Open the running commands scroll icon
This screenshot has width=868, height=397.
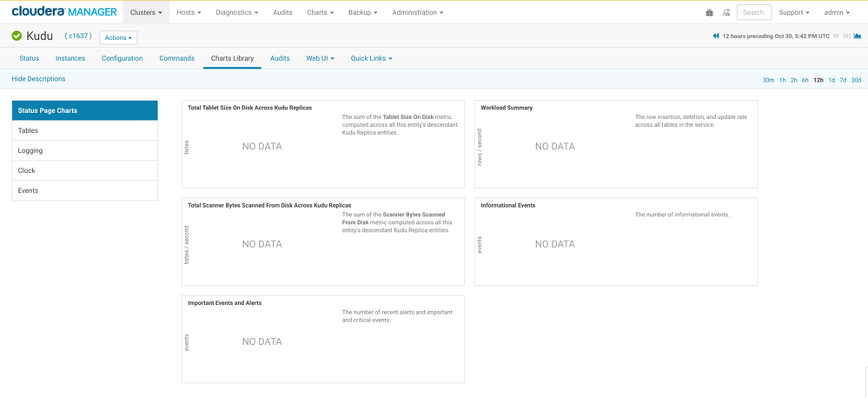(726, 12)
